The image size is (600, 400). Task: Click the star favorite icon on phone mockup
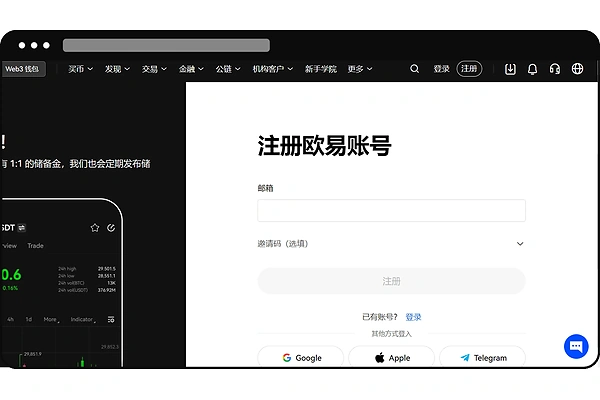[95, 228]
